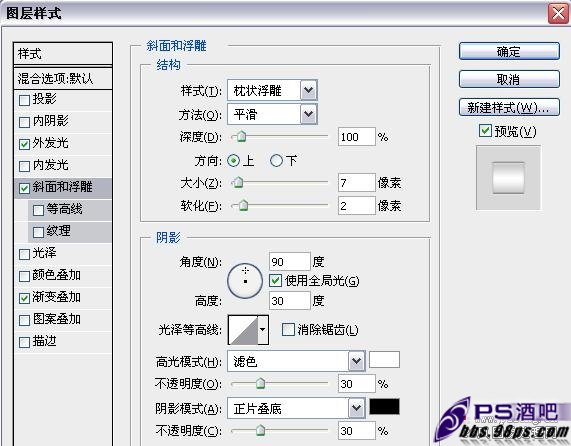Image resolution: width=571 pixels, height=446 pixels.
Task: Click the 深度 depth value field
Action: pos(357,137)
